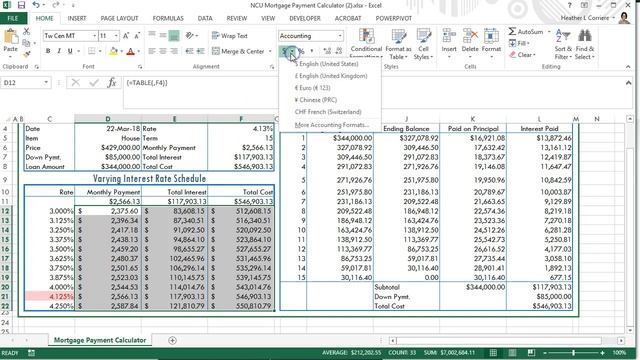This screenshot has width=640, height=360.
Task: Toggle Align Right horizontal alignment
Action: pyautogui.click(x=174, y=51)
